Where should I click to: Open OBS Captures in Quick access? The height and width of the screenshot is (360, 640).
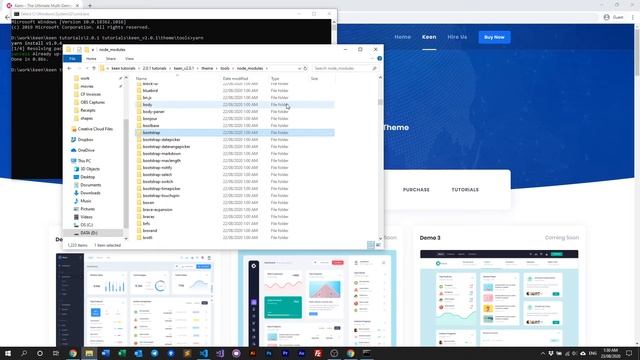(x=92, y=102)
